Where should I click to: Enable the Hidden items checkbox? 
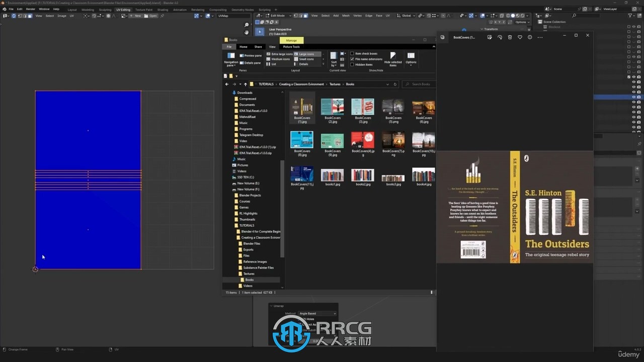pyautogui.click(x=352, y=64)
